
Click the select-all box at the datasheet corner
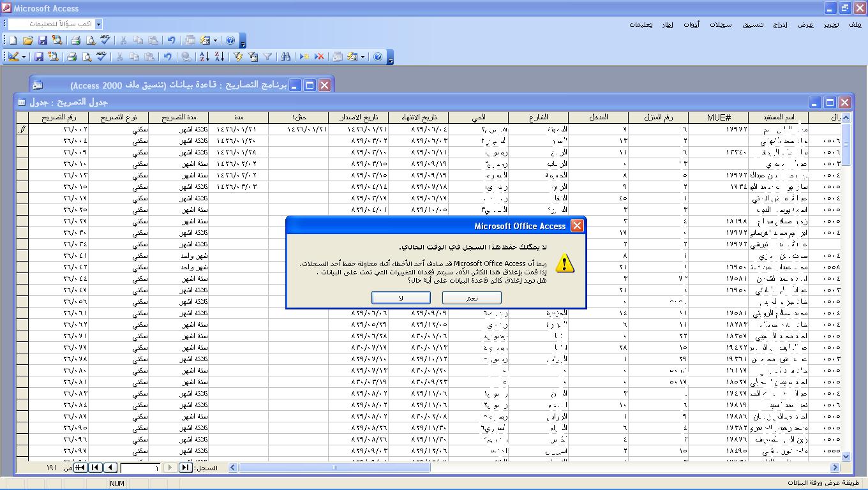click(x=22, y=117)
